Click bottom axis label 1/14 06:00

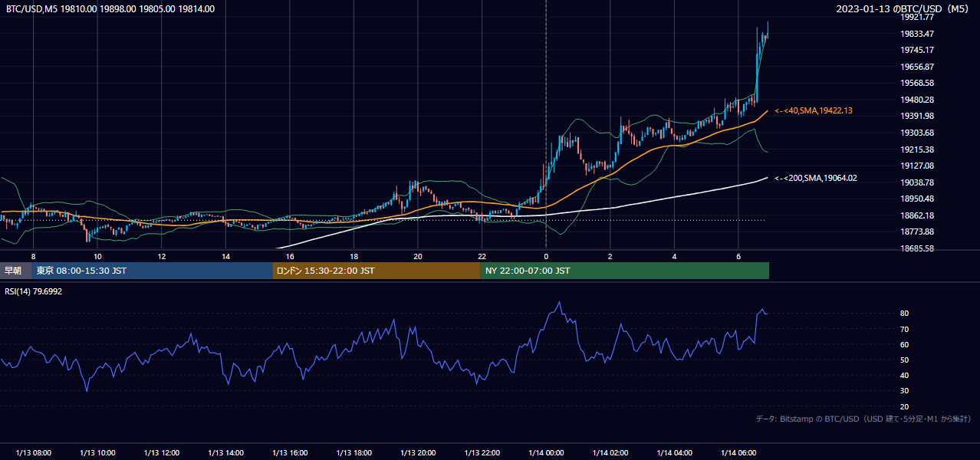[738, 452]
